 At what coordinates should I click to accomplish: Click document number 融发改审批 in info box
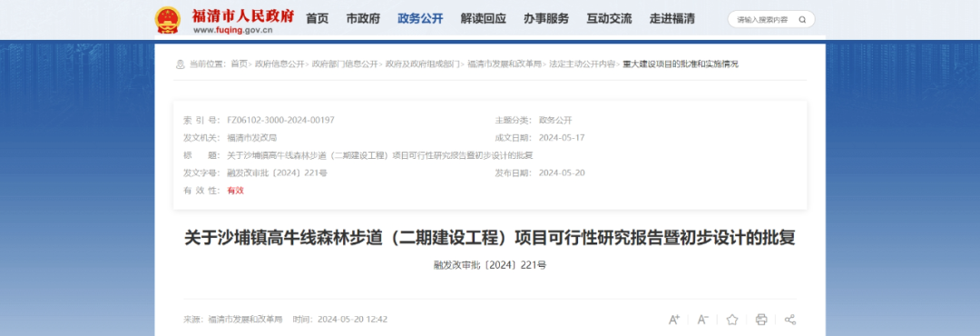click(277, 173)
